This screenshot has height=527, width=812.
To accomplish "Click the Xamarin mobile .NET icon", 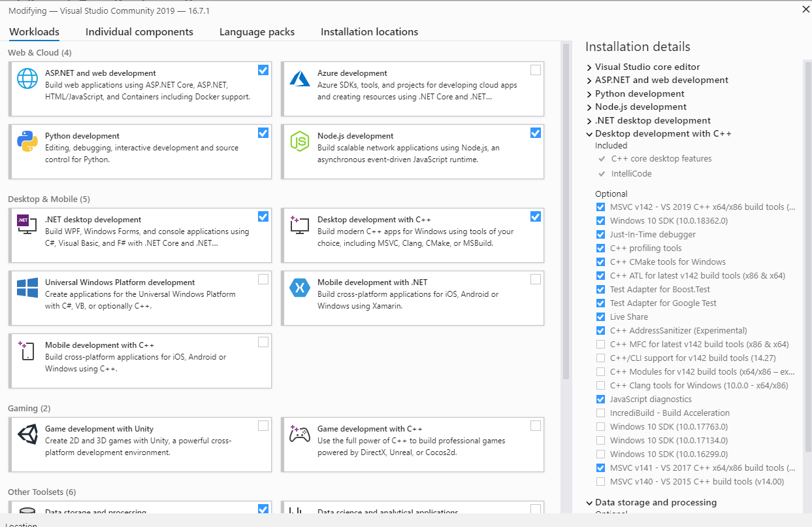I will coord(300,288).
